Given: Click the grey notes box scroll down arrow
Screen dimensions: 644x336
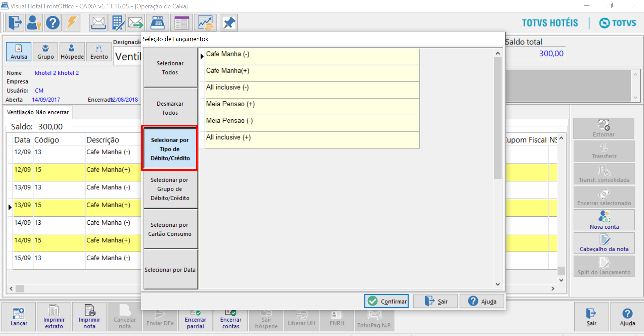Looking at the screenshot, I should click(636, 98).
